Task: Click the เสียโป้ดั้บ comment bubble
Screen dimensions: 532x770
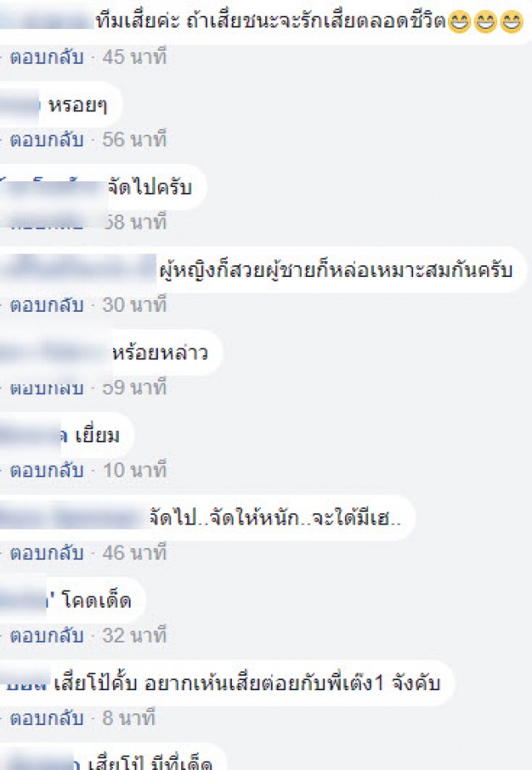Action: tap(227, 684)
